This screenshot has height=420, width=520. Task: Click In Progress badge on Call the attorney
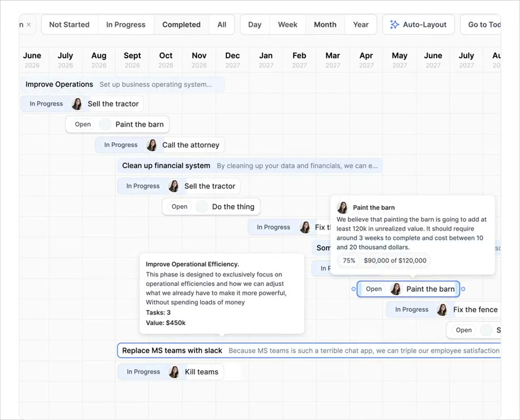pyautogui.click(x=121, y=145)
